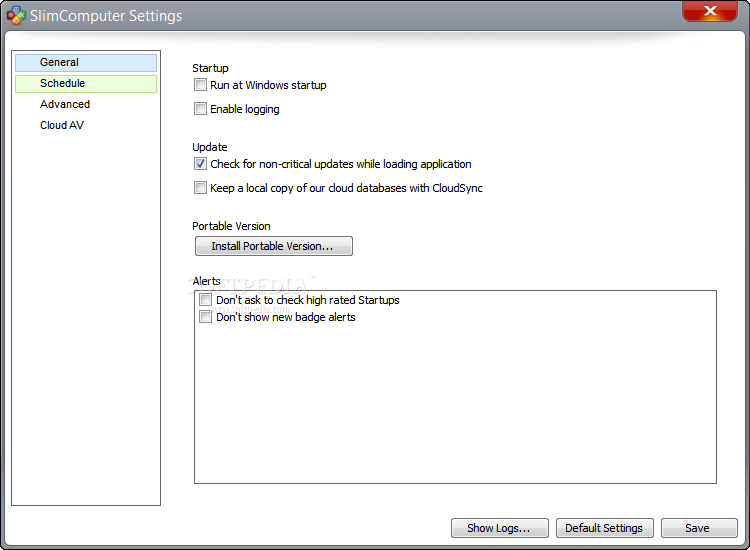Open the Show Logs dialog
750x550 pixels.
(x=499, y=528)
